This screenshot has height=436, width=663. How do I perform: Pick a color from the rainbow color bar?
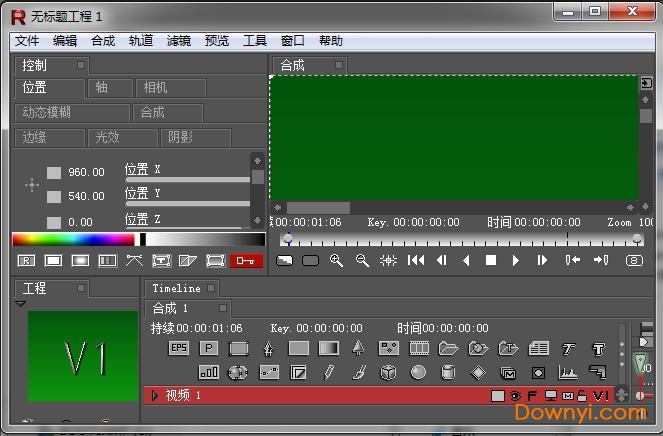70,239
